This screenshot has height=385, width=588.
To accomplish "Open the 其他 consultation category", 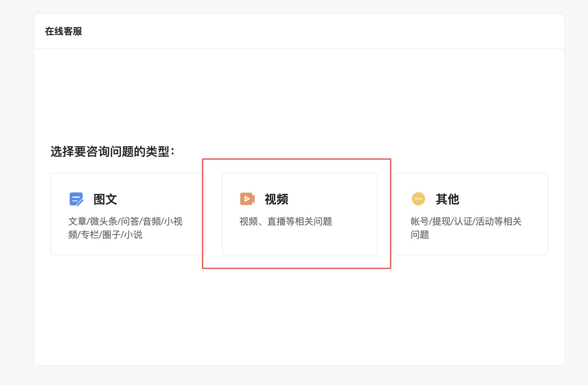I will click(470, 214).
